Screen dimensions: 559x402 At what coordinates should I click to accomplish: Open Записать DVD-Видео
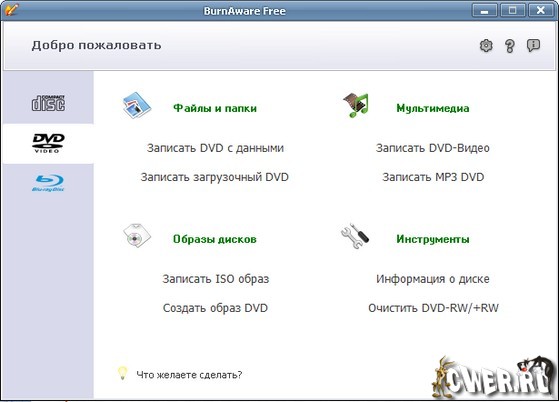pyautogui.click(x=433, y=148)
